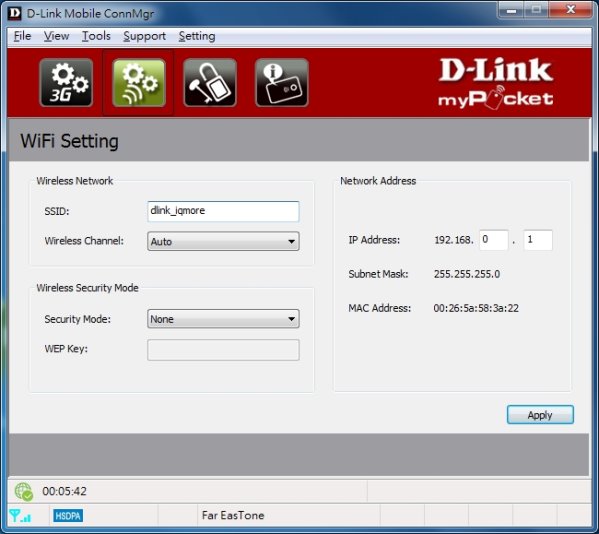599x534 pixels.
Task: Click the D-Link app icon in title bar
Action: click(15, 13)
